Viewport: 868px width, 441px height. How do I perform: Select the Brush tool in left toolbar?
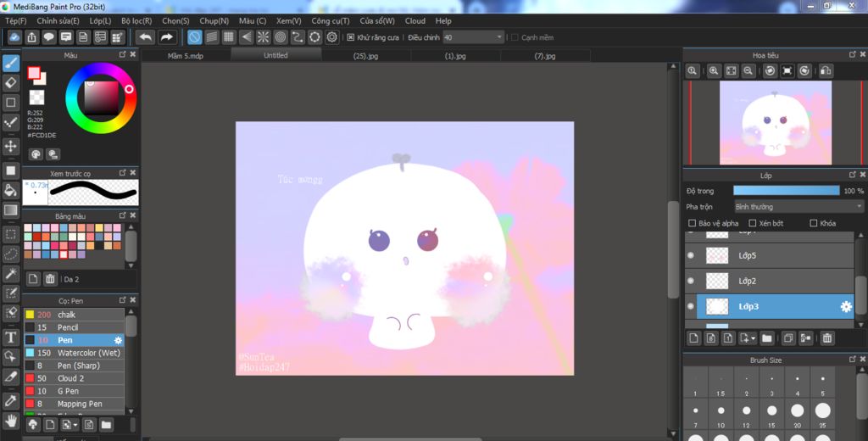pos(10,63)
